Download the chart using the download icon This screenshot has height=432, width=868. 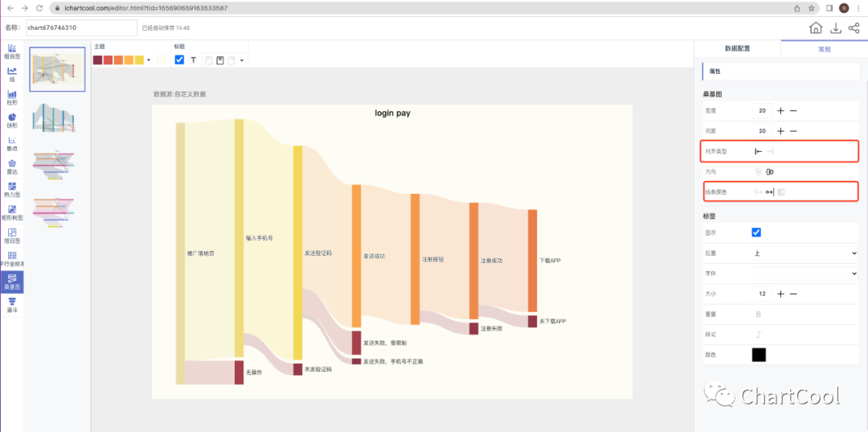click(836, 28)
